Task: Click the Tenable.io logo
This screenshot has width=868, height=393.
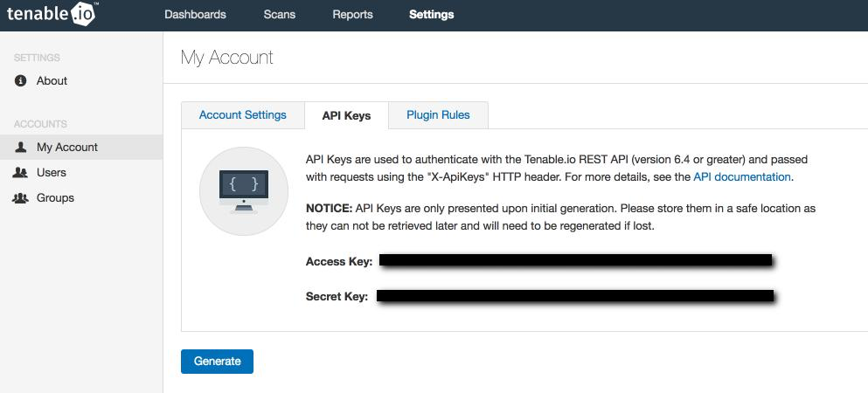Action: [52, 15]
